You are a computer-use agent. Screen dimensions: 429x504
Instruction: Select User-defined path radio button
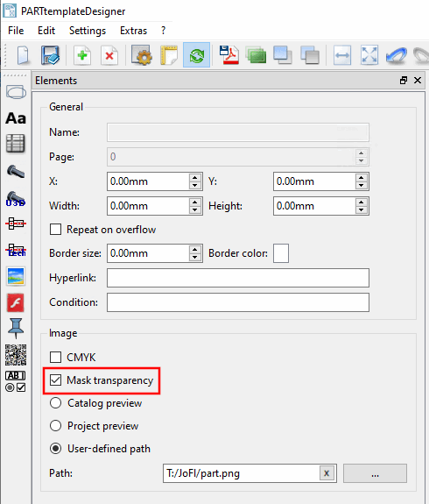[55, 449]
